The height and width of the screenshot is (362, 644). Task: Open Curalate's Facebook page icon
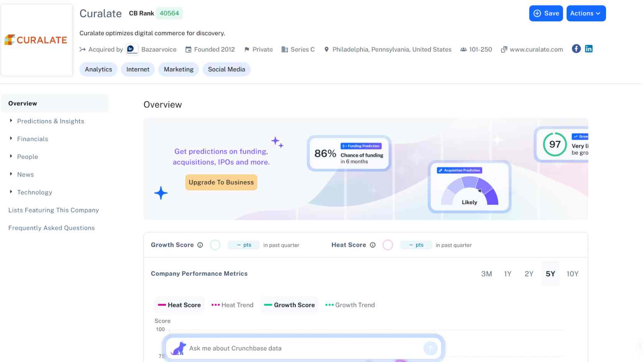(576, 49)
